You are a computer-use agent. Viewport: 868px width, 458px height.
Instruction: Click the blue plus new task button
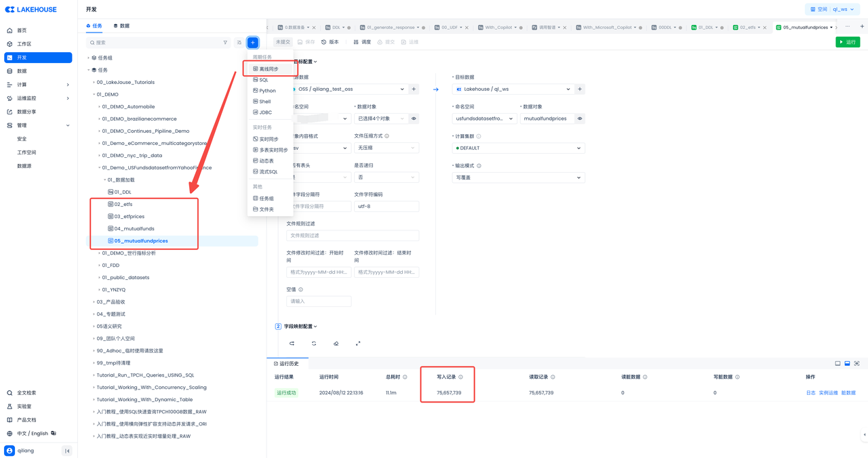(x=252, y=43)
